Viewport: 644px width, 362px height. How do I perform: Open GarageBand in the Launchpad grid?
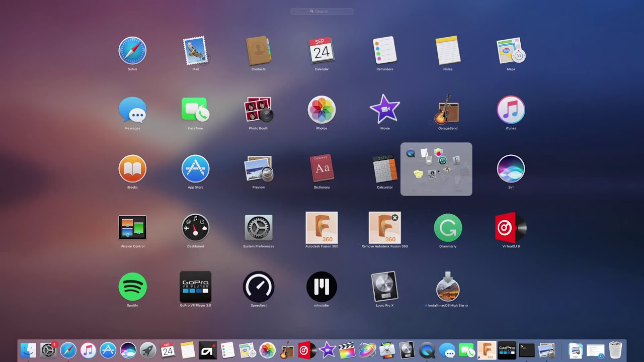(x=447, y=109)
